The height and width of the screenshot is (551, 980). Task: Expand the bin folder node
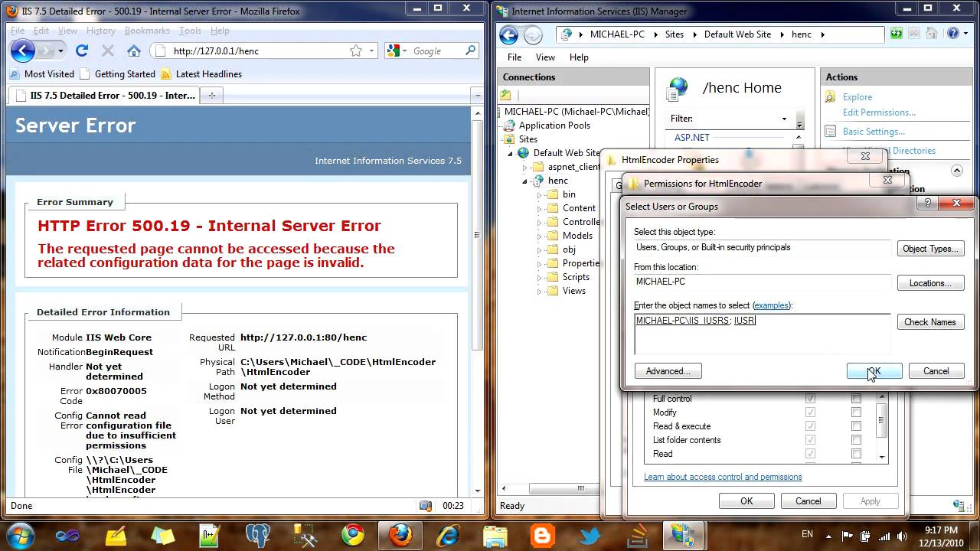point(539,195)
